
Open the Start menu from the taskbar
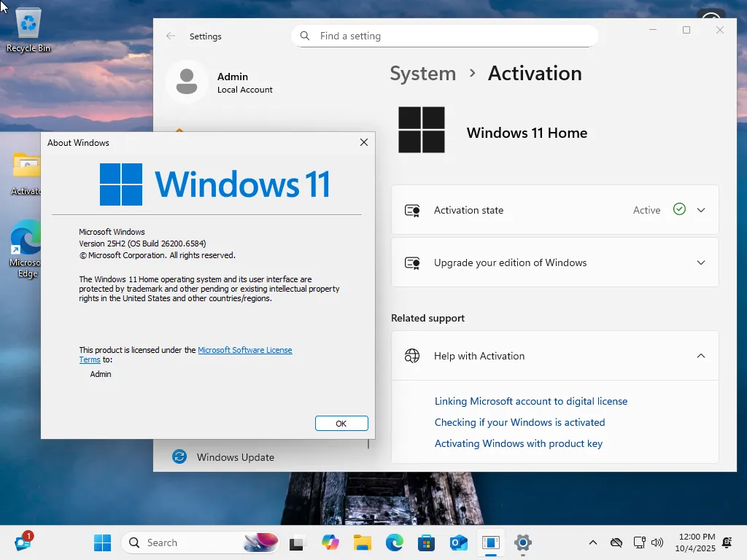tap(102, 542)
